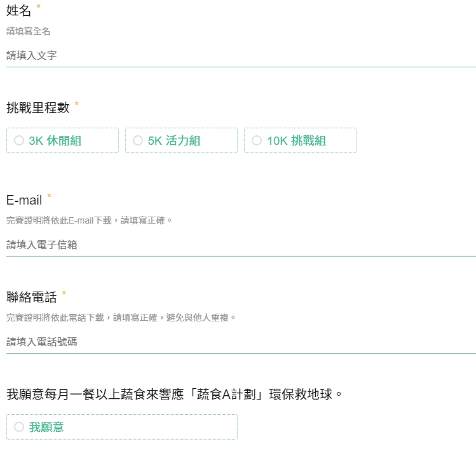Click the required asterisk next to 姓名
This screenshot has height=451, width=476.
point(38,7)
